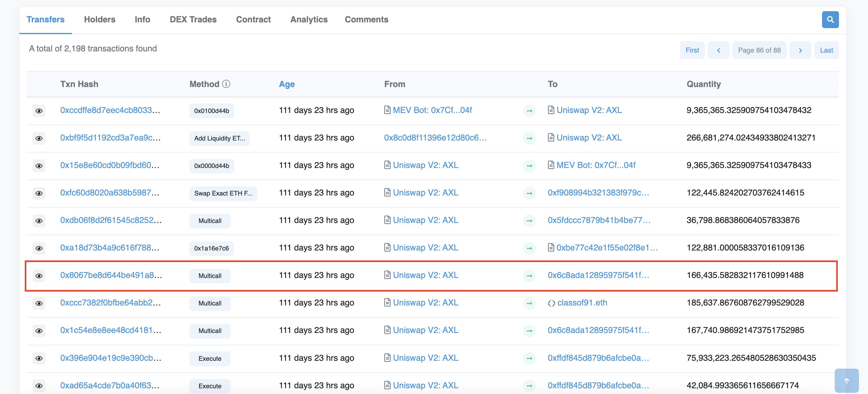Switch to the Holders tab
868x394 pixels.
tap(99, 20)
